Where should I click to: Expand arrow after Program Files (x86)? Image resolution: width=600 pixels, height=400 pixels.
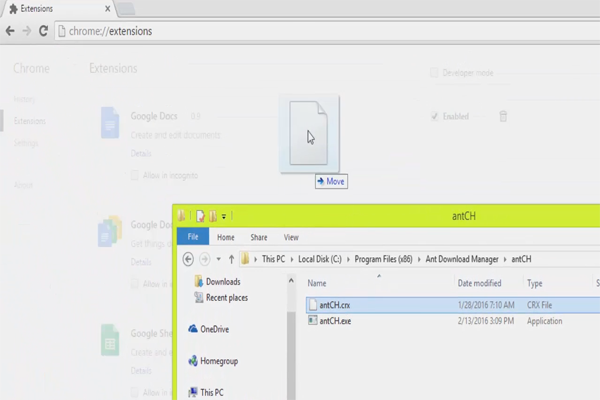click(419, 260)
